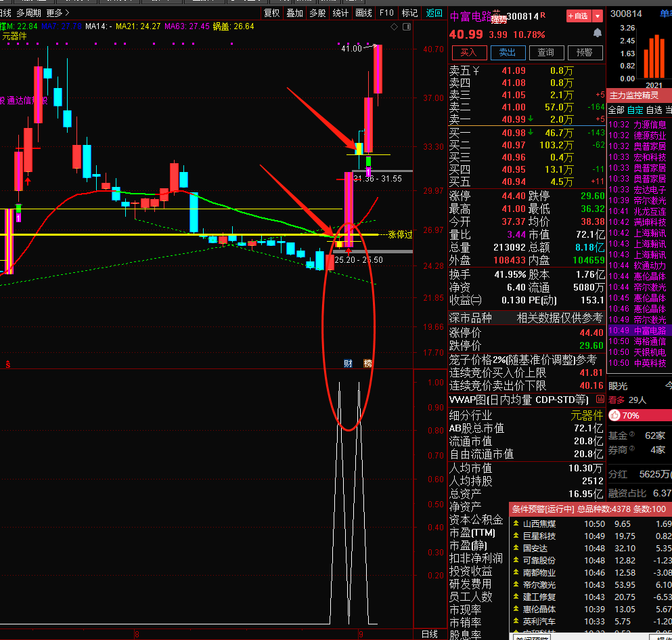Click the alert icon beside 国安达
The image size is (672, 640).
tap(516, 548)
